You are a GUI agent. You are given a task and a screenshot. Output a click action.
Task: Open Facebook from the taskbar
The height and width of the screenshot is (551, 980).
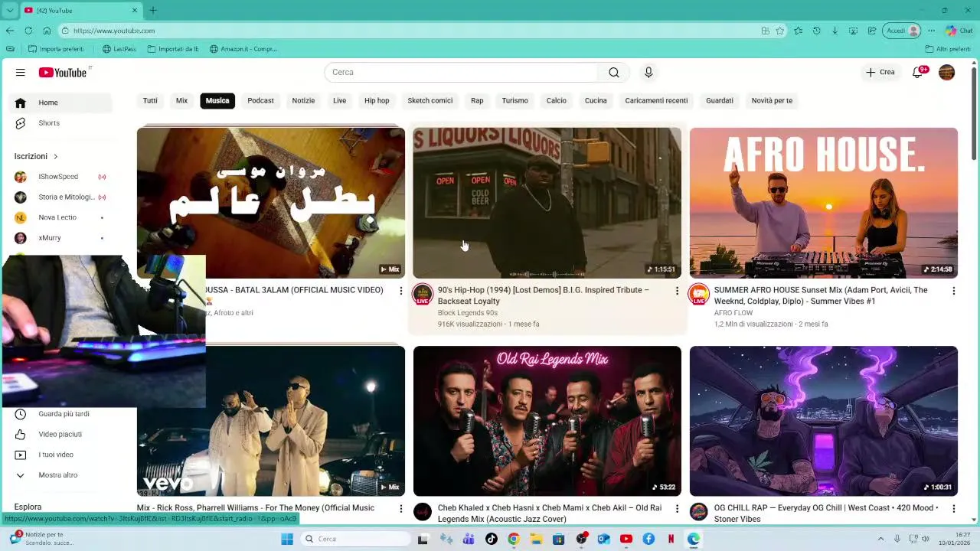pos(648,539)
